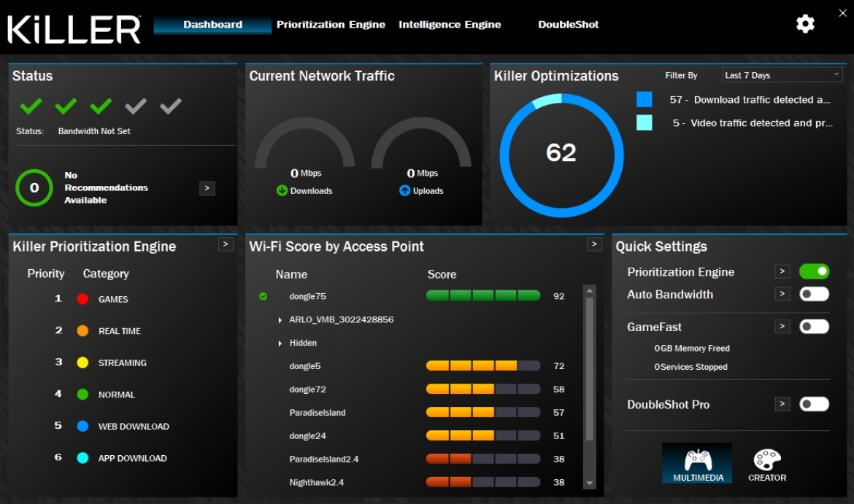Open the Killer Prioritization Engine panel arrow
The image size is (854, 504).
click(226, 244)
